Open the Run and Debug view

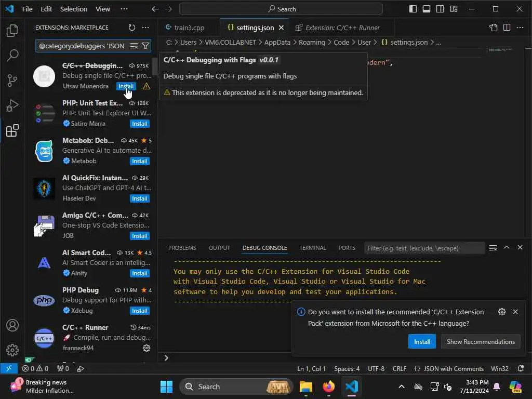click(12, 105)
